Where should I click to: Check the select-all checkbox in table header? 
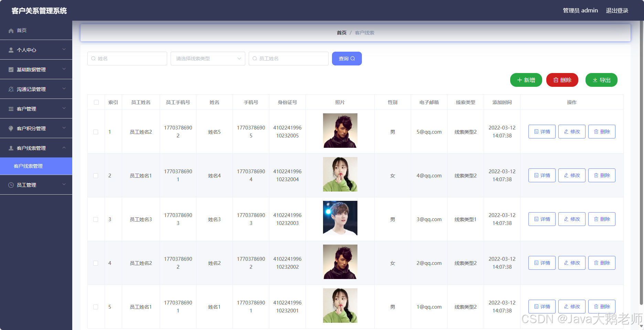[96, 102]
